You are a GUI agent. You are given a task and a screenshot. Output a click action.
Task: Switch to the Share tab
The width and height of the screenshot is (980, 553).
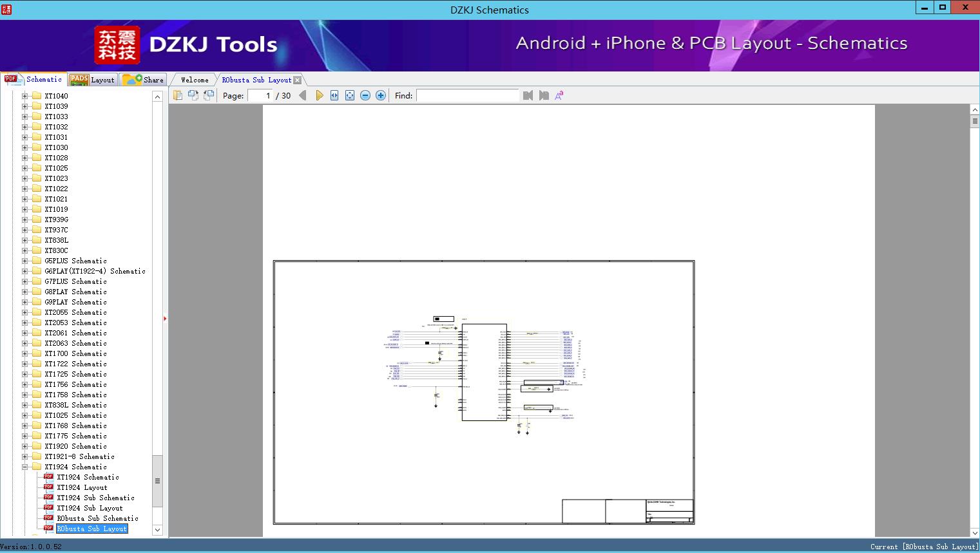click(143, 80)
